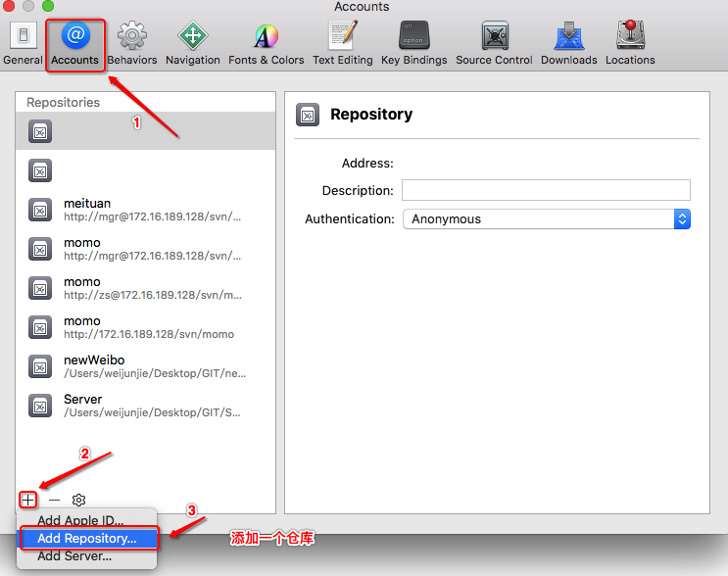Open Source Control preferences
This screenshot has height=576, width=728.
494,44
